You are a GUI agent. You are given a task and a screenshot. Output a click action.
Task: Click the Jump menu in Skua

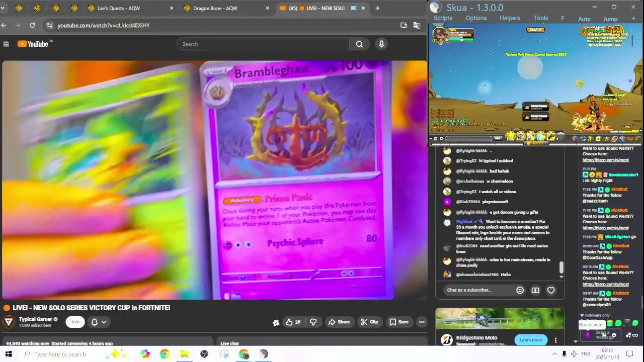click(610, 19)
